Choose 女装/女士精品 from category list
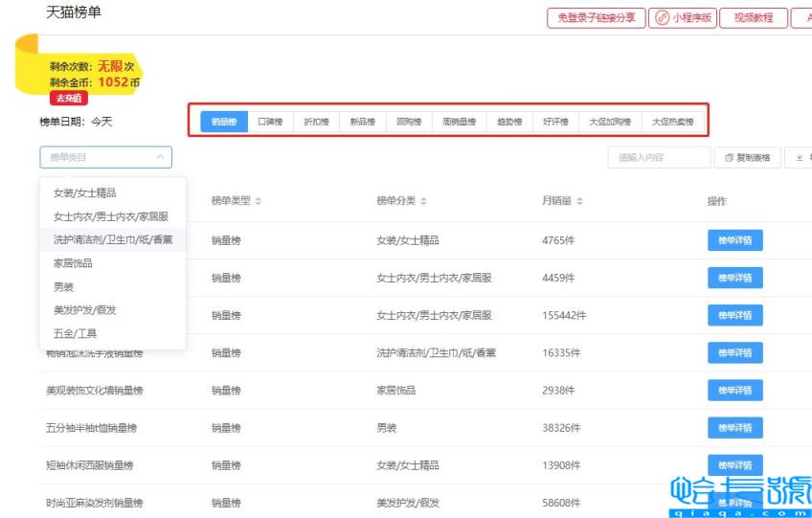812x518 pixels. (x=112, y=192)
